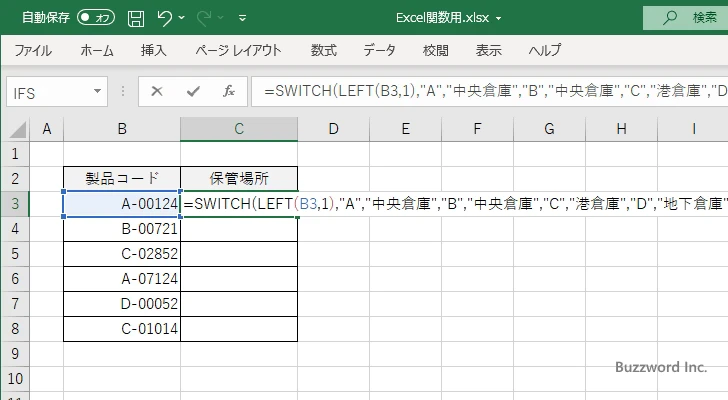Click the search magnifier icon
The height and width of the screenshot is (400, 728).
pos(669,18)
